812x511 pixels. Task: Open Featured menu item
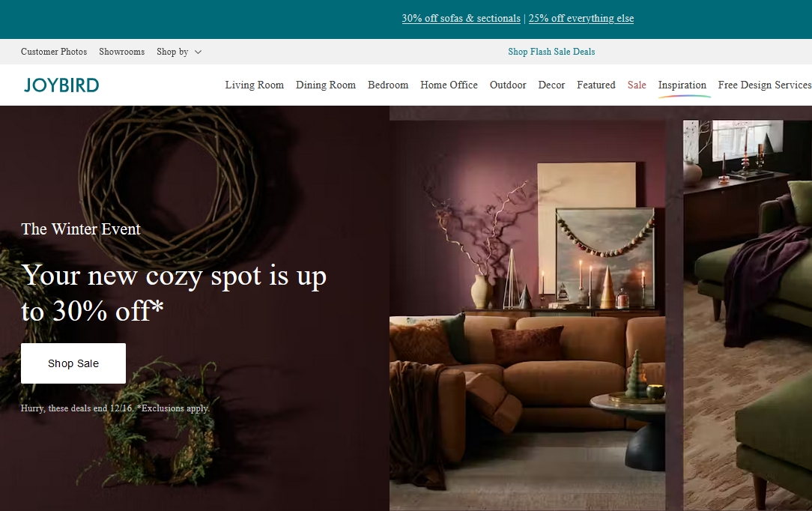point(596,85)
